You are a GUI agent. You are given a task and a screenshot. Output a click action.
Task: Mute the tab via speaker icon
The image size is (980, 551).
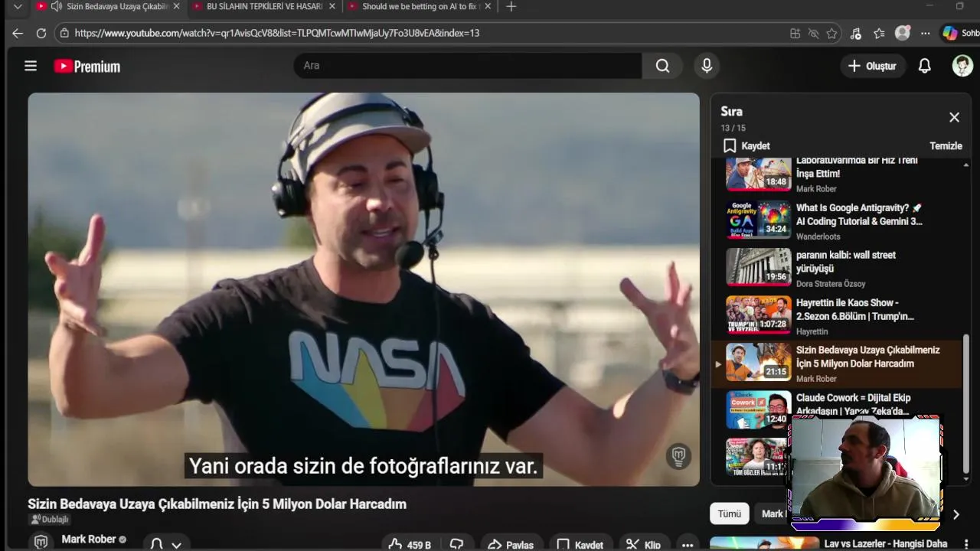click(57, 7)
